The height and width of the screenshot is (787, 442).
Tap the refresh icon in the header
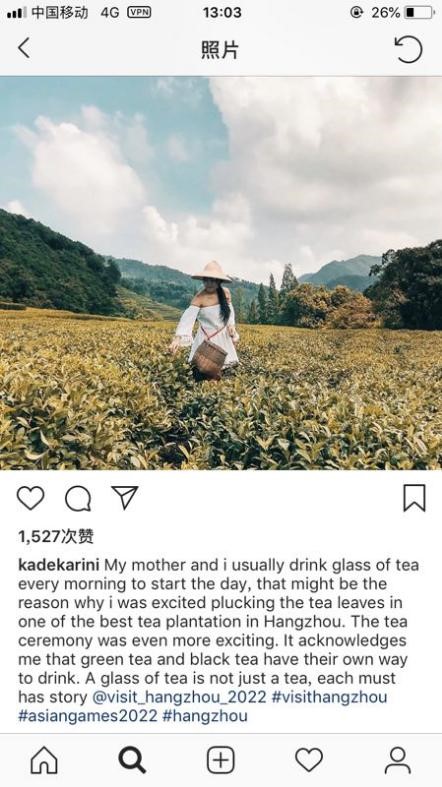point(408,49)
